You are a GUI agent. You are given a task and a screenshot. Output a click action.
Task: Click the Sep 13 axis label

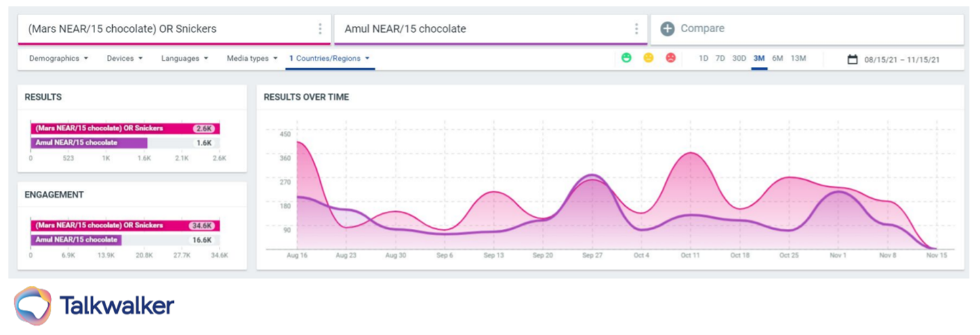click(x=494, y=256)
